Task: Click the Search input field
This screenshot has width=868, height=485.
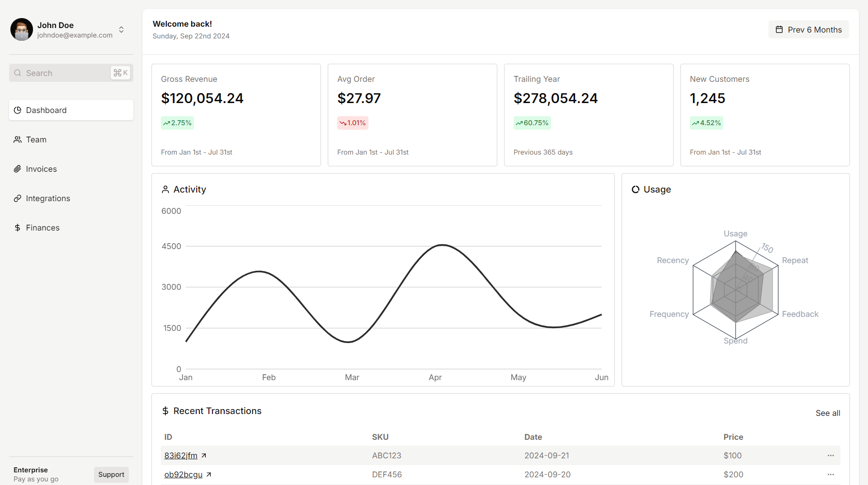Action: (71, 73)
